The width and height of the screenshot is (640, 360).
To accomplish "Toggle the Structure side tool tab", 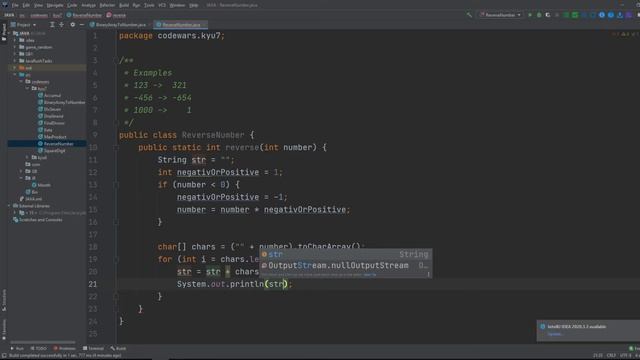I will (4, 300).
